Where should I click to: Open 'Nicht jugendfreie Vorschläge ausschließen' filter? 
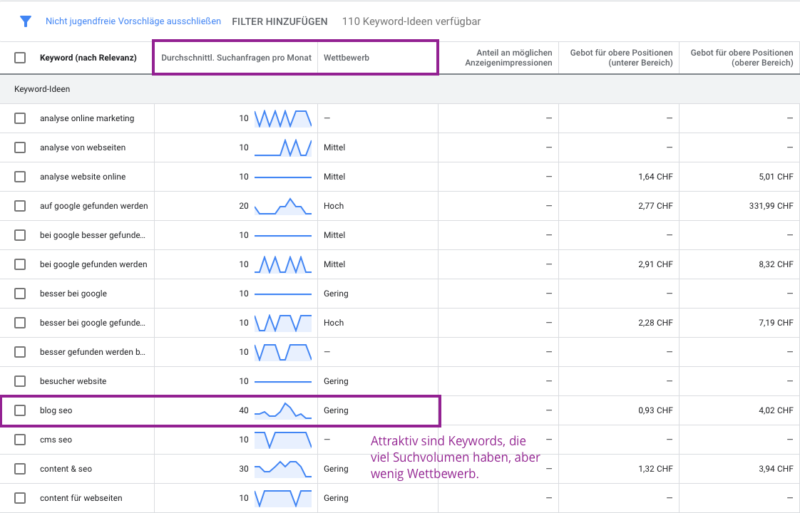pos(133,21)
